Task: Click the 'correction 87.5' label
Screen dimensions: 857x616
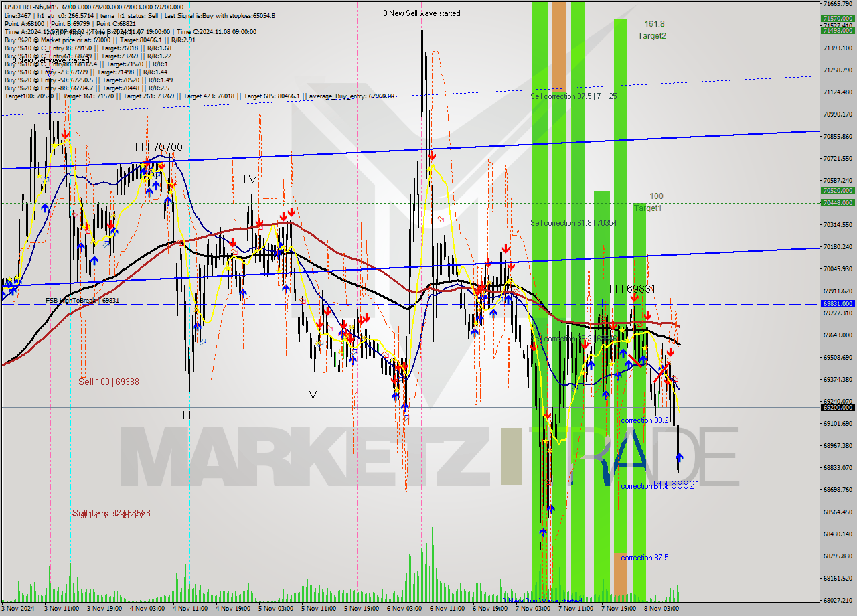Action: 644,558
